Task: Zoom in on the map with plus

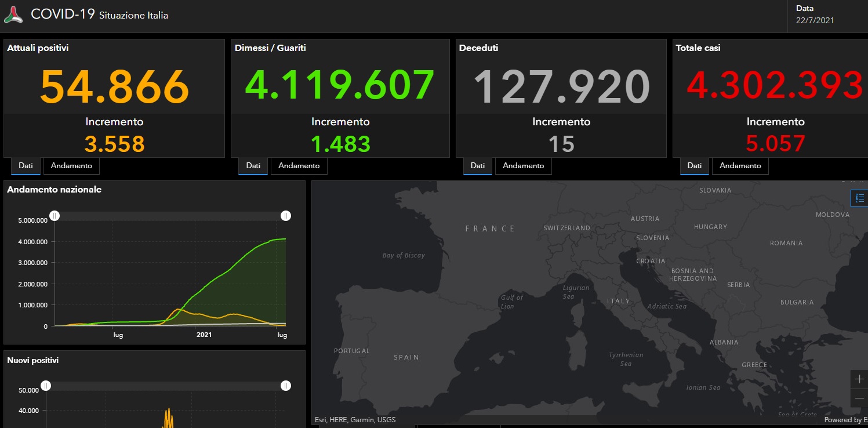Action: pyautogui.click(x=859, y=379)
